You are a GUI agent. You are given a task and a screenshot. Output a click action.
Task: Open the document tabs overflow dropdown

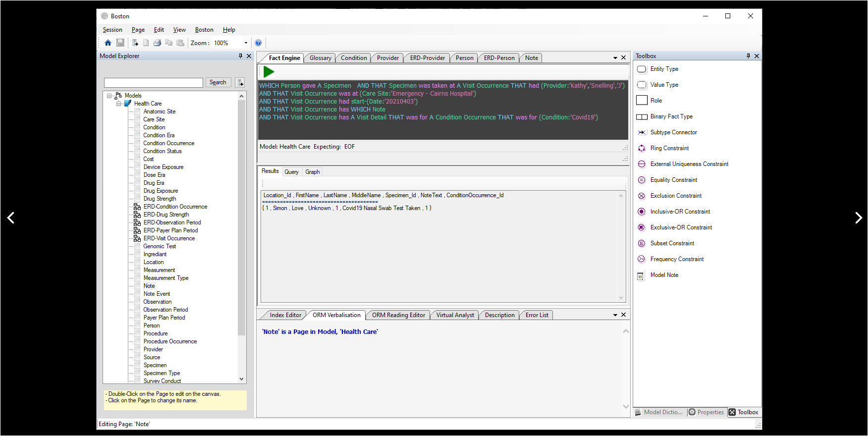[615, 58]
